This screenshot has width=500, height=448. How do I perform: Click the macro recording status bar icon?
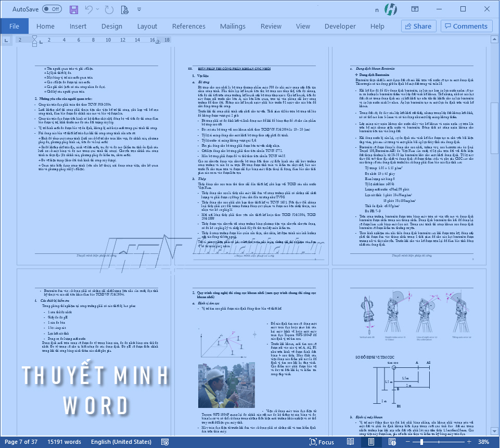pos(164,442)
